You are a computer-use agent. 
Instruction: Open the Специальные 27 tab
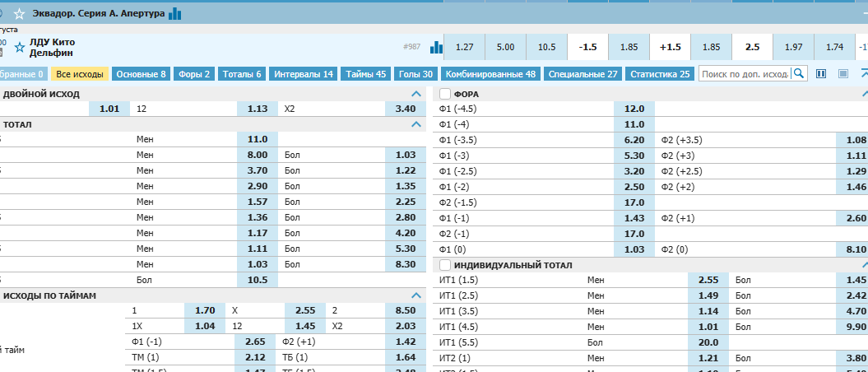[x=583, y=74]
